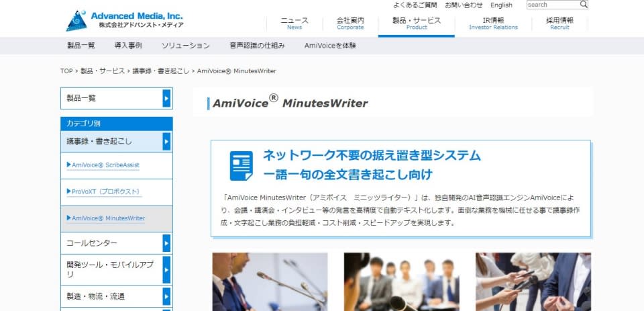
Task: Select 製品一覧 in the gray sub-navigation
Action: click(81, 46)
